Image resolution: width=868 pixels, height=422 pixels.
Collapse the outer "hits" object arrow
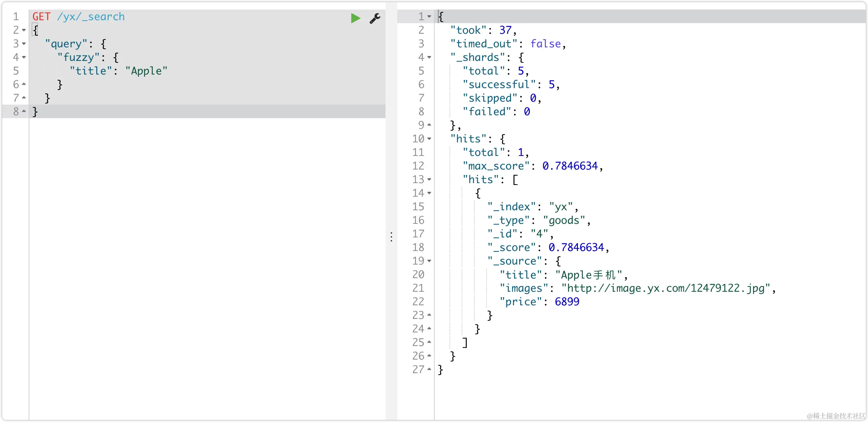pyautogui.click(x=429, y=139)
